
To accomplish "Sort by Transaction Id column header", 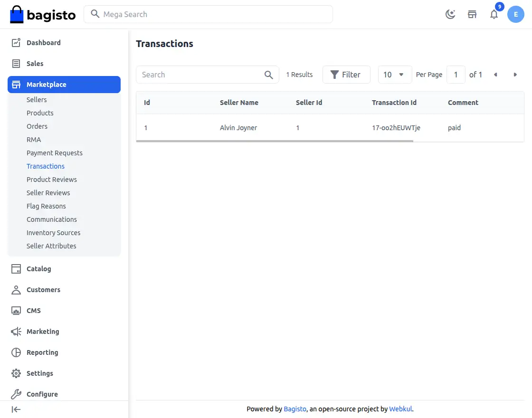I will click(394, 103).
